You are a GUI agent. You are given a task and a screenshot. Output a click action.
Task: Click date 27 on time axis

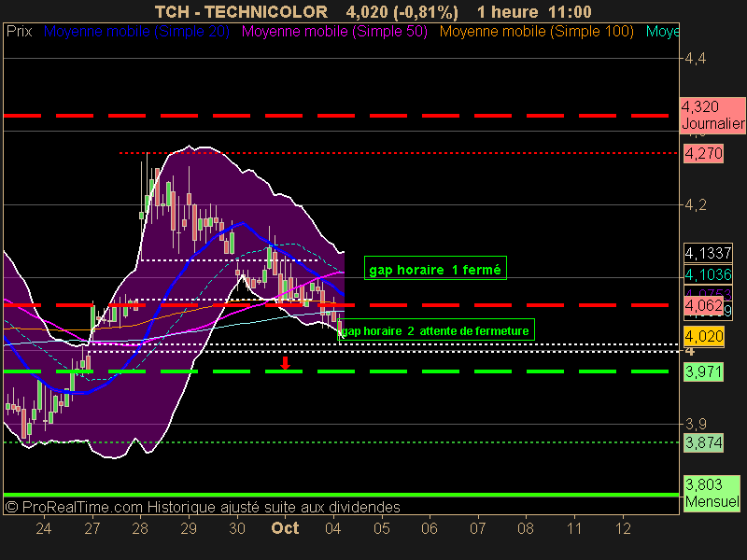click(x=92, y=528)
